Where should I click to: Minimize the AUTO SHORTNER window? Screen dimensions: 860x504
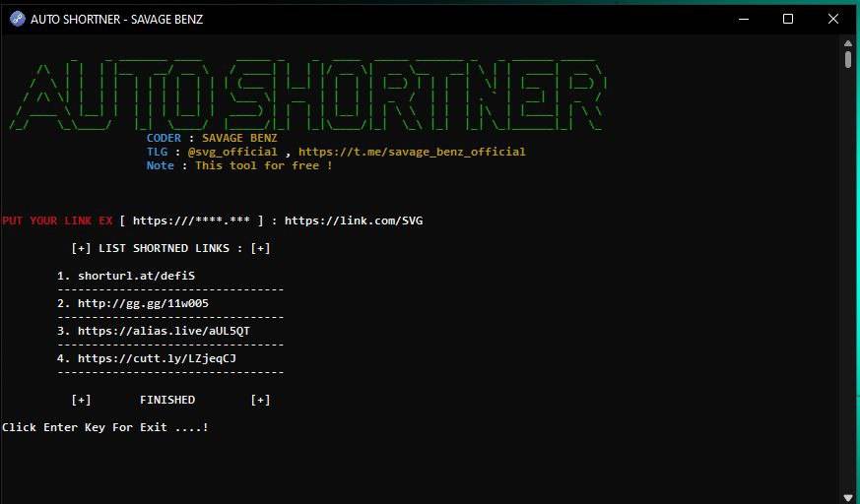744,19
